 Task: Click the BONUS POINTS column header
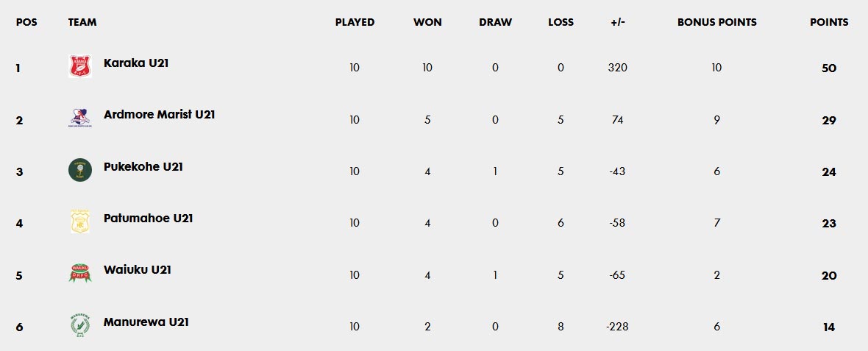[x=716, y=22]
